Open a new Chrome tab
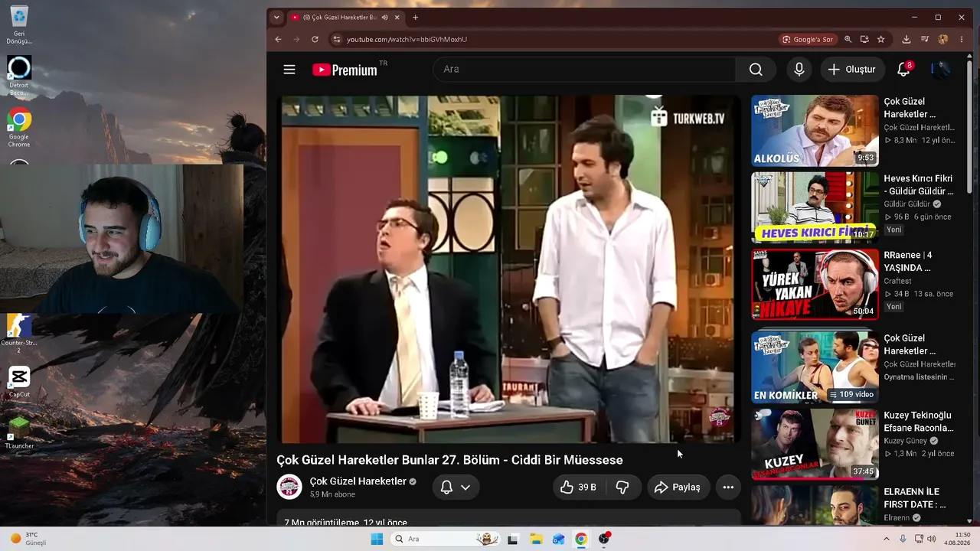This screenshot has width=980, height=551. click(416, 18)
